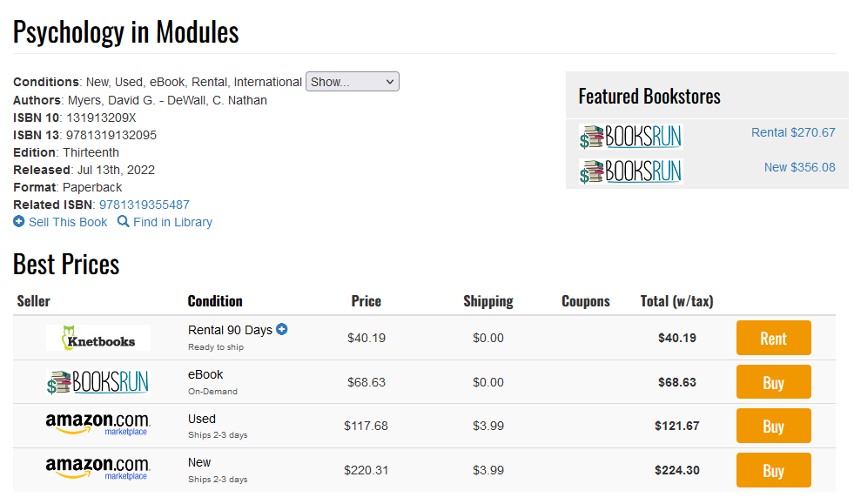Open Related ISBN 9781319355487 link
854x504 pixels.
[145, 205]
